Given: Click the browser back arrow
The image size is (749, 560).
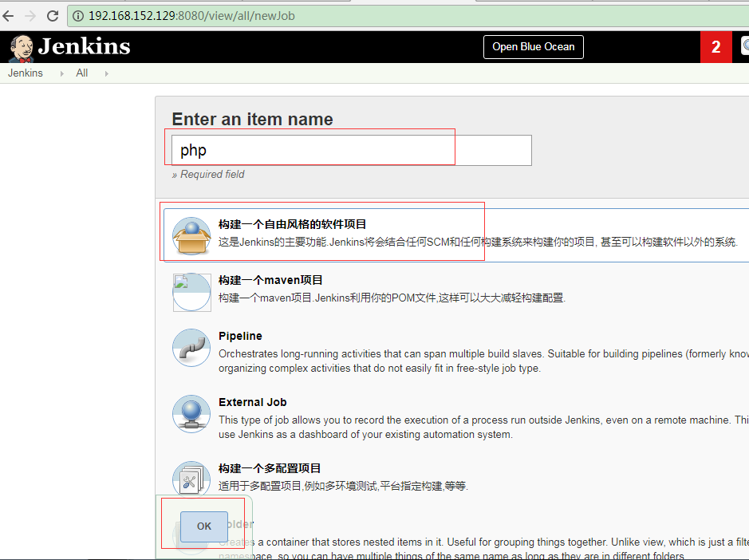Looking at the screenshot, I should click(8, 16).
